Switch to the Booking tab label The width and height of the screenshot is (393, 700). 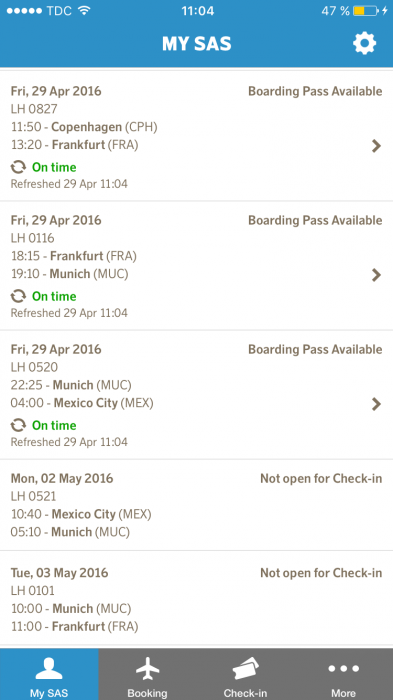click(147, 693)
